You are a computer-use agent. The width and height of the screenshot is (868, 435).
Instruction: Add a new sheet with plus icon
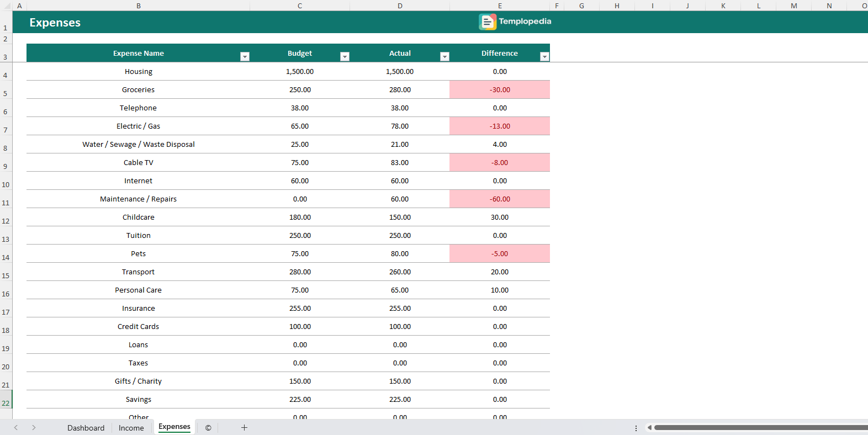pos(244,428)
